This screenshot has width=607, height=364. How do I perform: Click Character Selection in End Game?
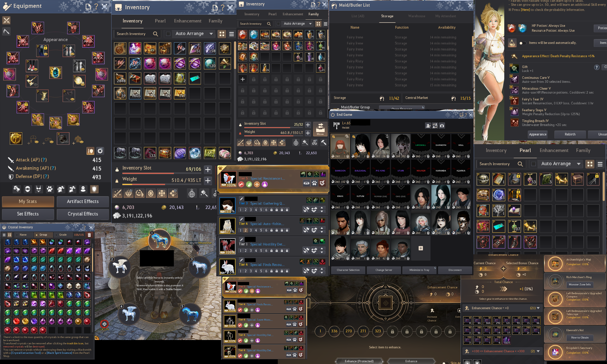pyautogui.click(x=348, y=270)
